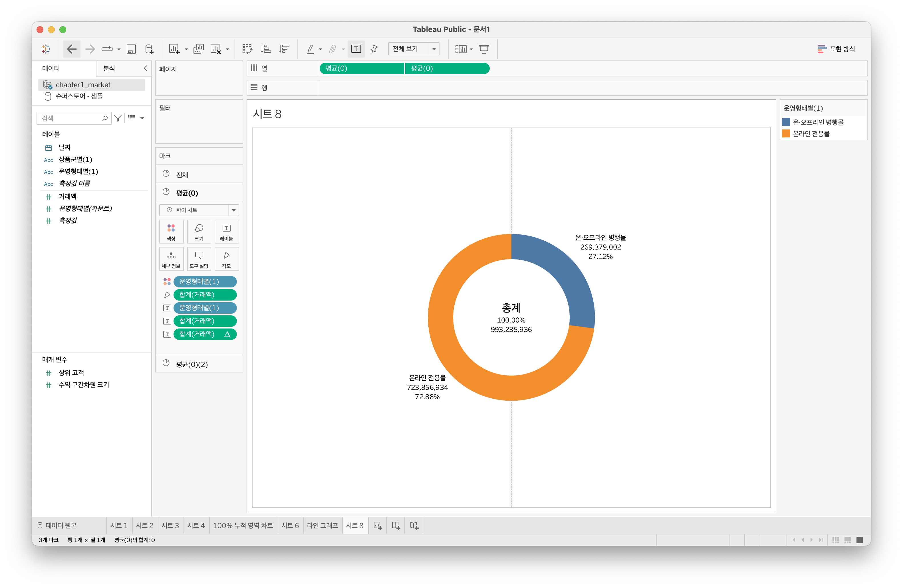Collapse the data side pane chevron
The height and width of the screenshot is (588, 903).
pyautogui.click(x=145, y=68)
